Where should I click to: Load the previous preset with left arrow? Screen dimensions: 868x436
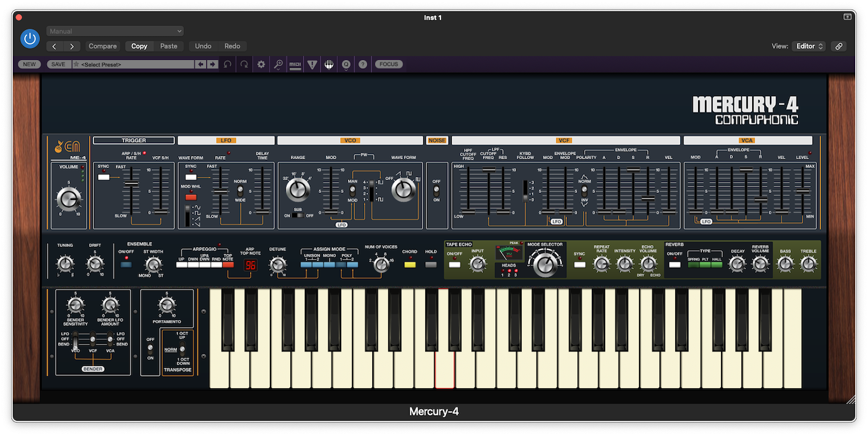pos(200,64)
